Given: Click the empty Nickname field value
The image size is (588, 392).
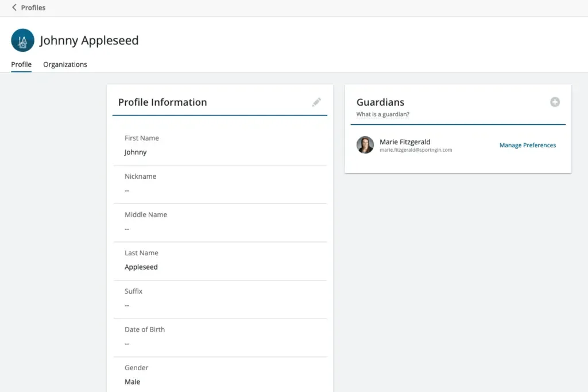Looking at the screenshot, I should pos(127,191).
